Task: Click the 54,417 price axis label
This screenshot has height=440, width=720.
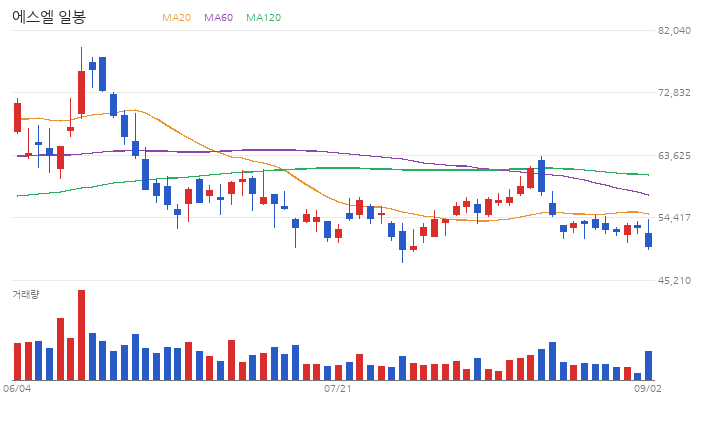Action: pos(674,218)
